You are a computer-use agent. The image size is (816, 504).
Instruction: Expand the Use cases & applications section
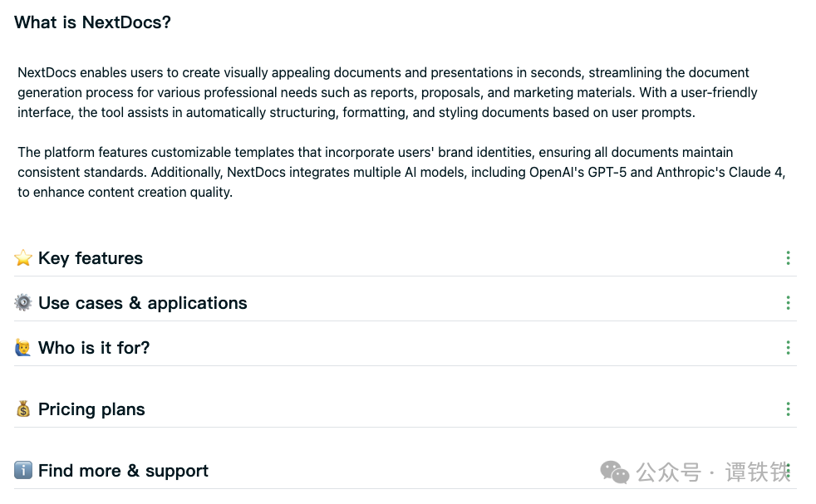[x=143, y=303]
